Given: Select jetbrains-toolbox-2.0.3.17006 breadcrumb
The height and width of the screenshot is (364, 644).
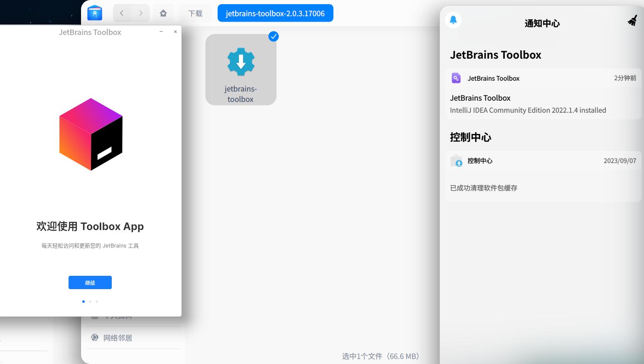Looking at the screenshot, I should click(275, 13).
